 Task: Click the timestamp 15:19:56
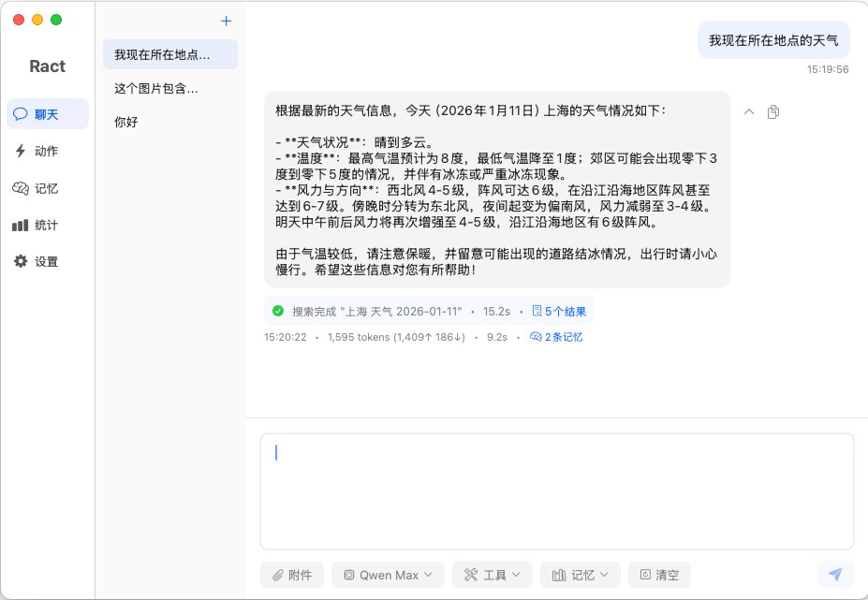coord(828,69)
